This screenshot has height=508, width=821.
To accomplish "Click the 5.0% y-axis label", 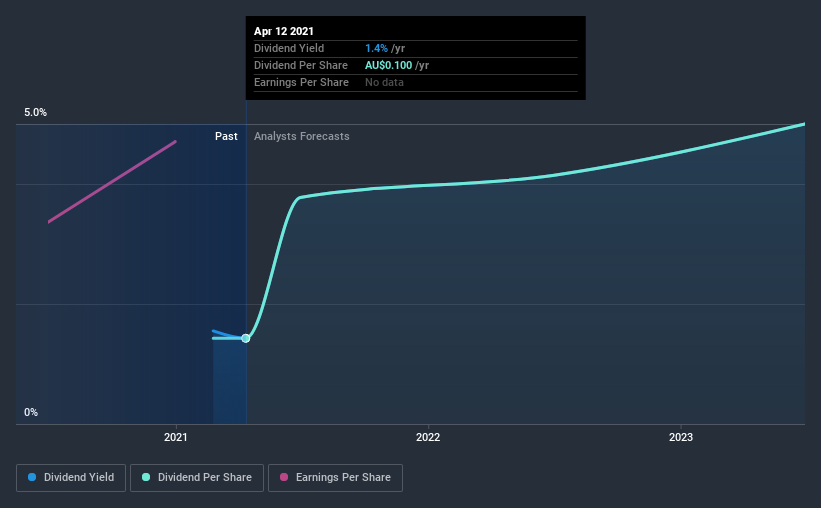I will 35,113.
